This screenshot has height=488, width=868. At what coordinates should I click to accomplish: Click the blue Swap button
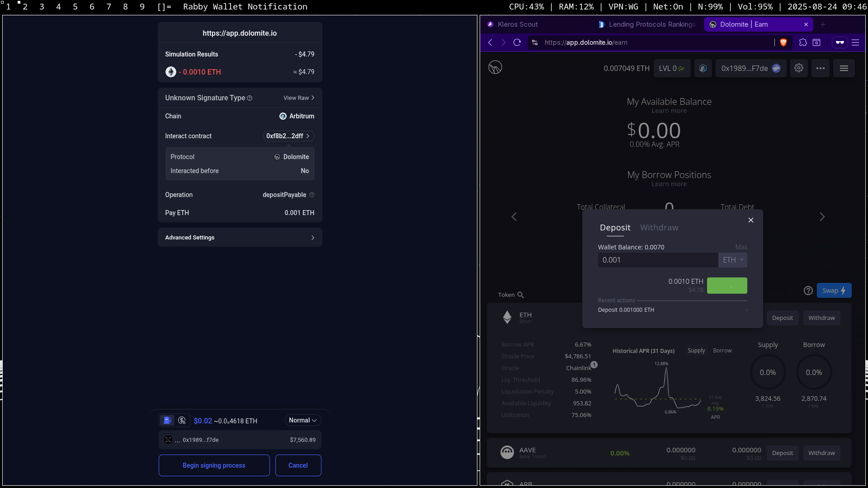pyautogui.click(x=834, y=291)
